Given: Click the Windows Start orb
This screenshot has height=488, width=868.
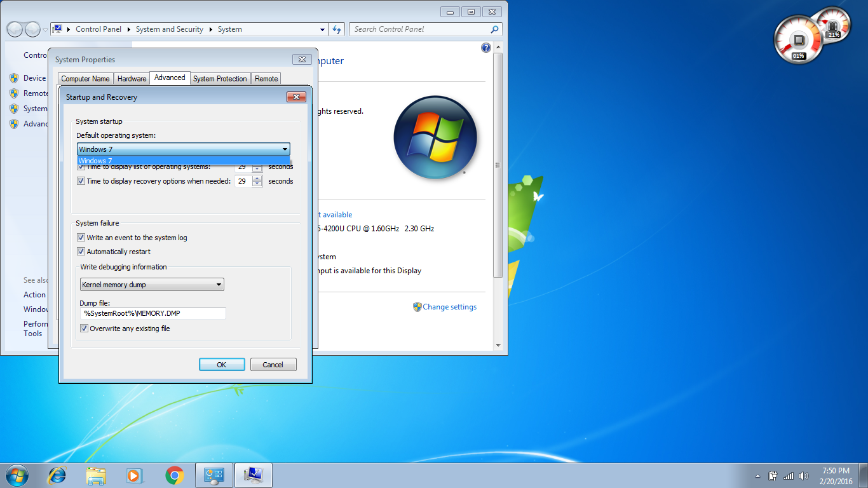Looking at the screenshot, I should pyautogui.click(x=17, y=475).
